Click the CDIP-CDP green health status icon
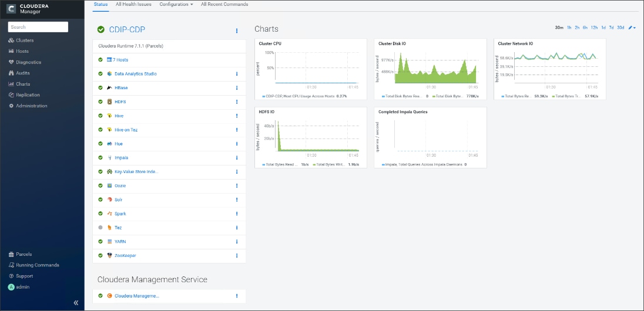This screenshot has width=644, height=311. click(x=100, y=29)
